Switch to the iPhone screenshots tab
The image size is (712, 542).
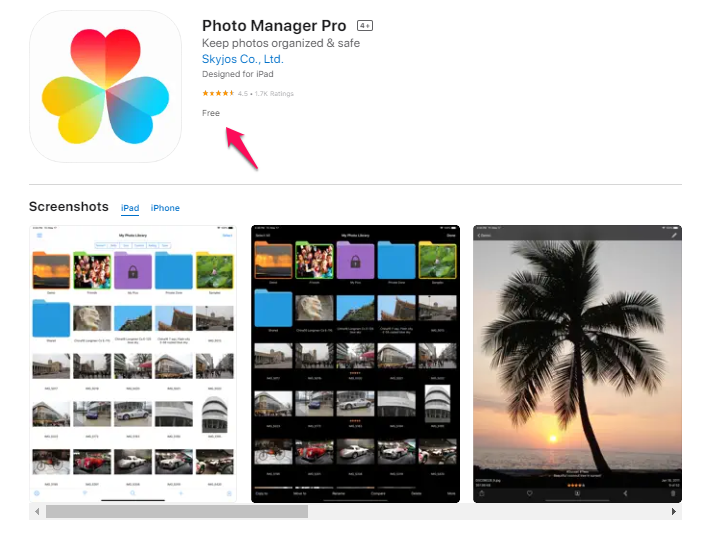tap(165, 208)
